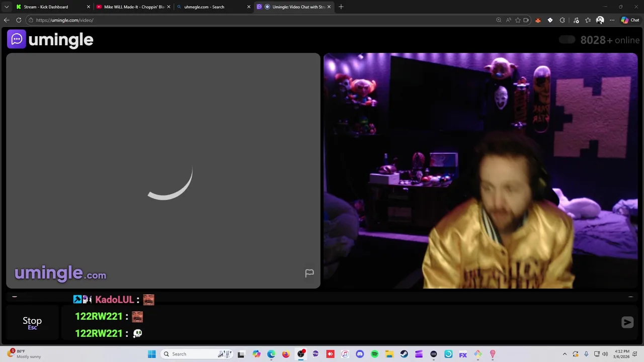Open File Explorer from taskbar
Viewport: 644px width, 362px height.
pos(389,354)
